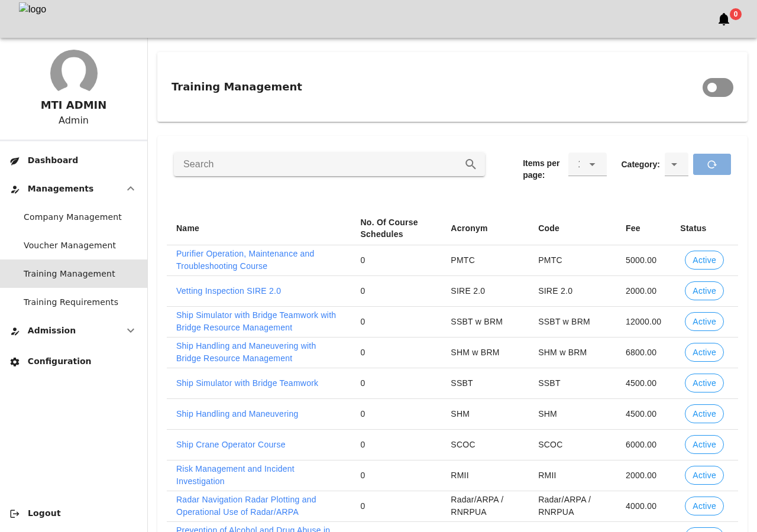This screenshot has height=532, width=757.
Task: Click Active status for Radar/ARPA row
Action: pyautogui.click(x=704, y=506)
